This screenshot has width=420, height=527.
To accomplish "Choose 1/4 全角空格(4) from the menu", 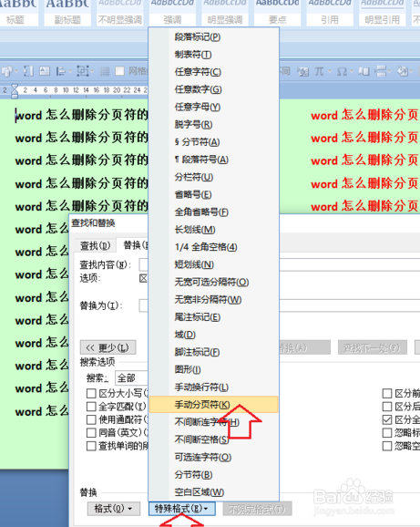I will coord(214,247).
